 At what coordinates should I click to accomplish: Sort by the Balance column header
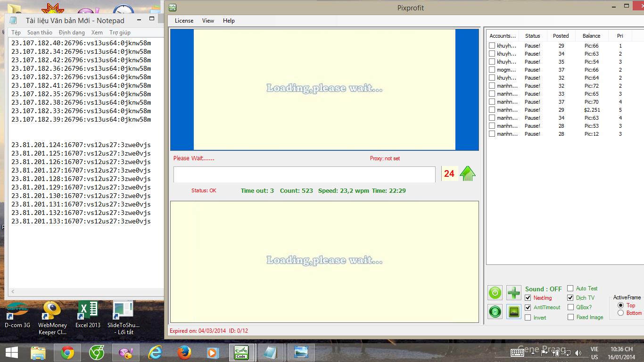tap(591, 36)
